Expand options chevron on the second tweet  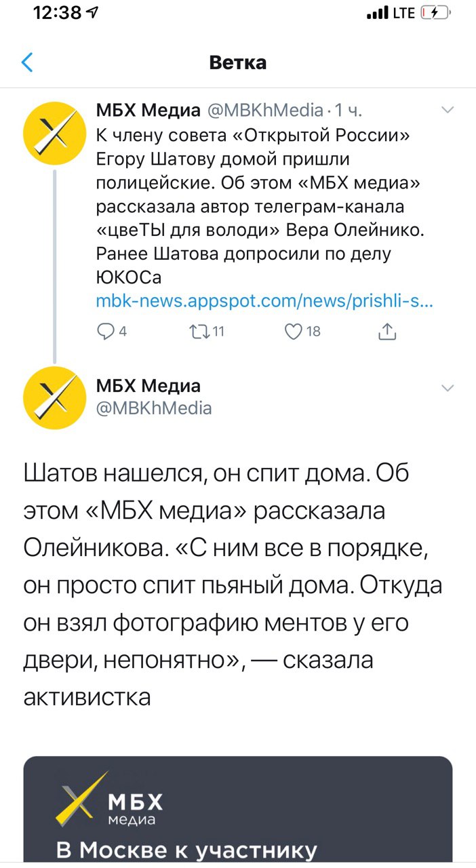pyautogui.click(x=448, y=388)
